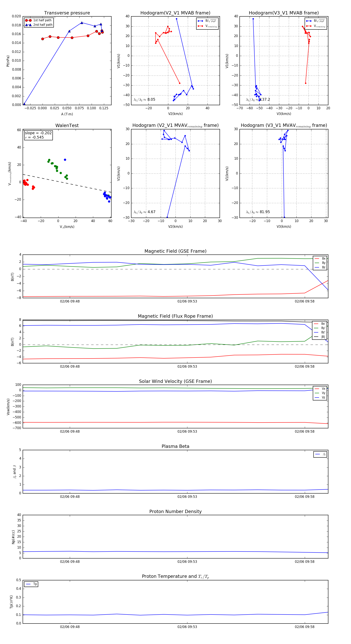Click the "A (T·m)" x-axis label
The height and width of the screenshot is (644, 351).
pyautogui.click(x=67, y=114)
